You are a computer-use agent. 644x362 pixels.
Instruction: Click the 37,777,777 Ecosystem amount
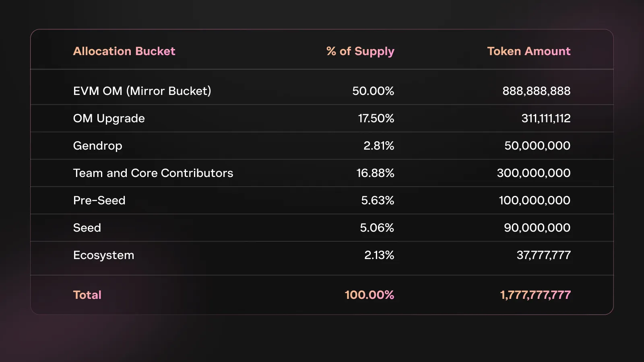coord(543,255)
